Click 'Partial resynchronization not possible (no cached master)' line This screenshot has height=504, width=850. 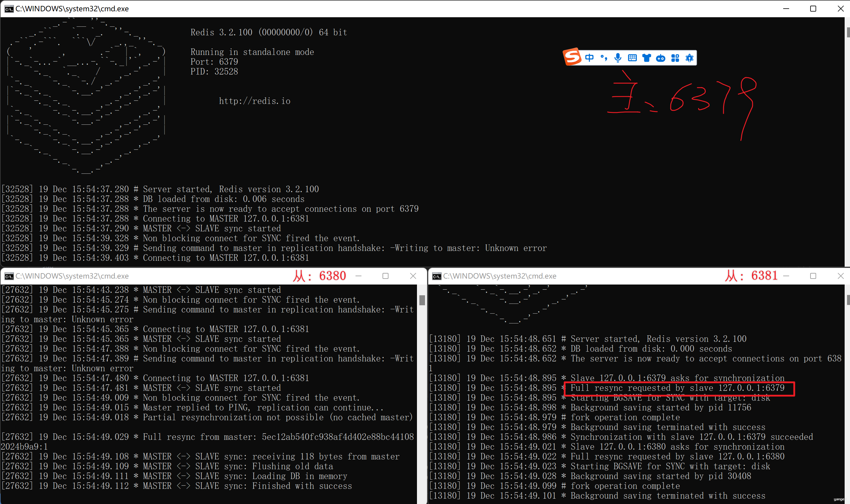point(207,417)
